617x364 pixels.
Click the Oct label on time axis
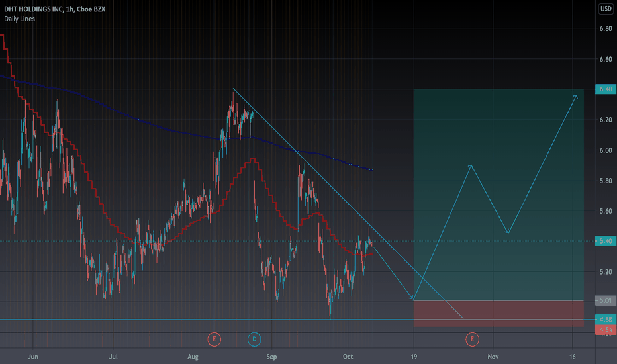[348, 357]
